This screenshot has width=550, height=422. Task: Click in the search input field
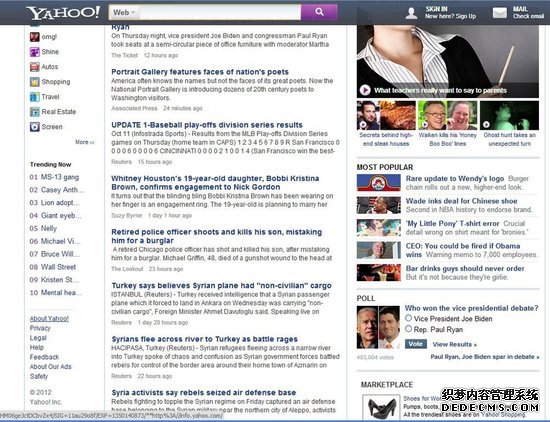(x=220, y=12)
